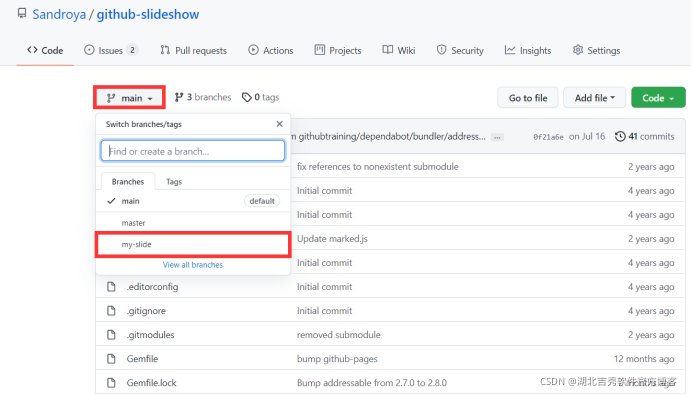Image resolution: width=692 pixels, height=395 pixels.
Task: Choose the master branch in the list
Action: (193, 223)
